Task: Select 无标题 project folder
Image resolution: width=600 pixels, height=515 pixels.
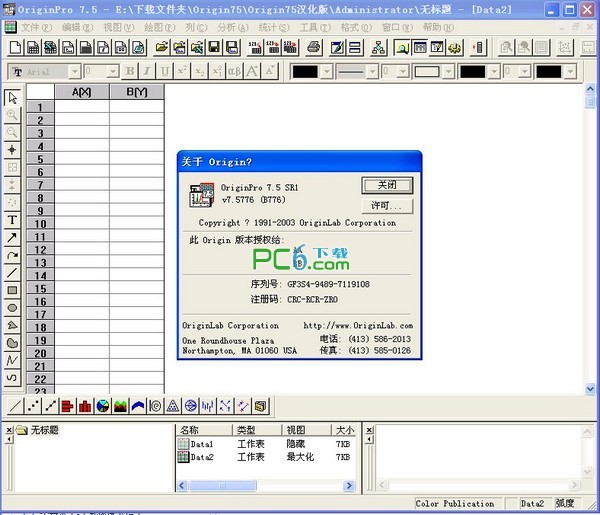Action: 38,430
